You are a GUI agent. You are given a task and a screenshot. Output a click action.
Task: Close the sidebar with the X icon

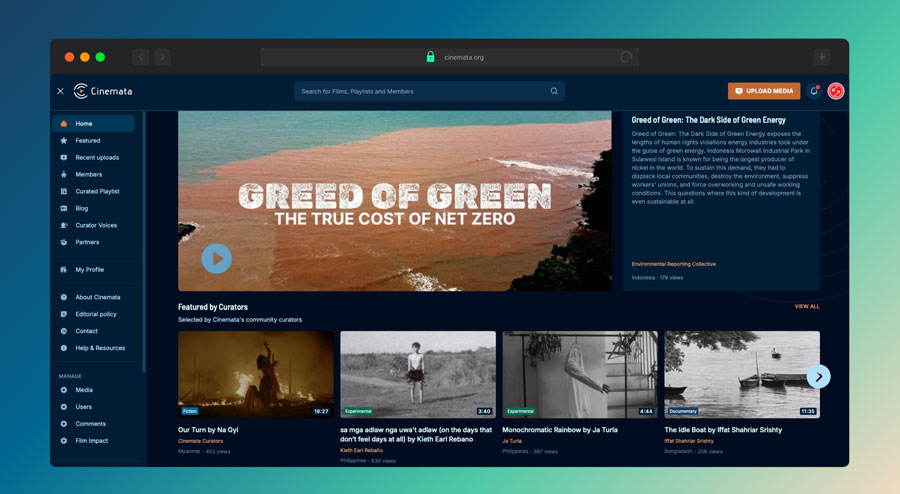coord(60,91)
